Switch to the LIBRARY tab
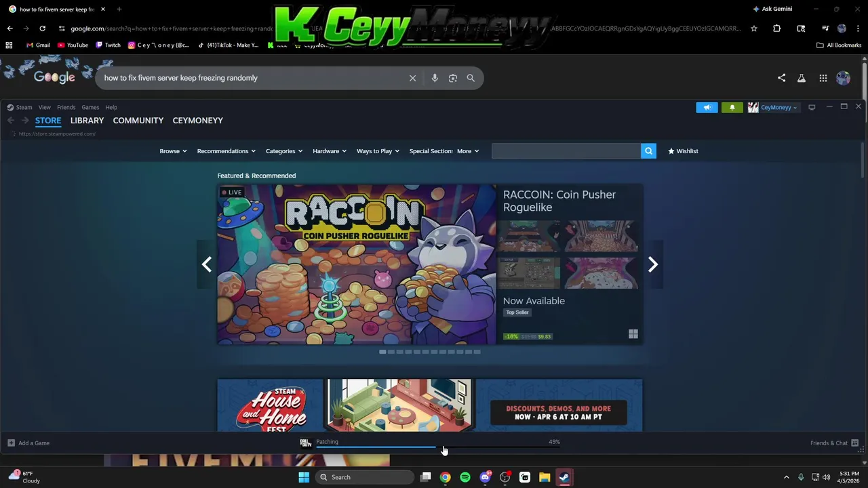This screenshot has height=488, width=868. [x=87, y=120]
